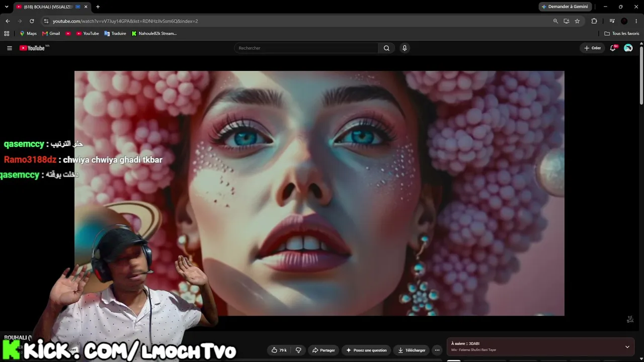Open the Chrome profile avatar
The image size is (644, 362).
tap(624, 21)
